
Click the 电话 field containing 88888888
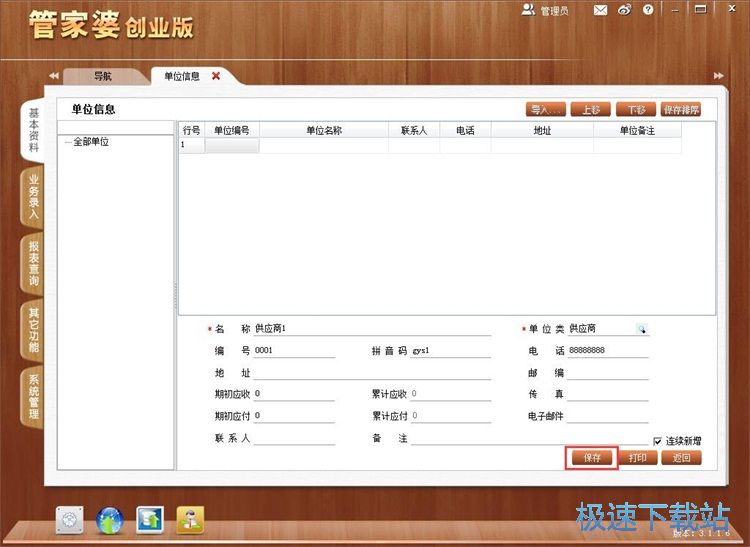point(608,350)
